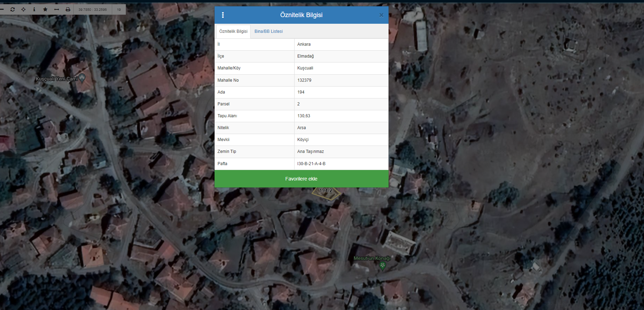644x310 pixels.
Task: Click the Mevkii row label
Action: 223,140
